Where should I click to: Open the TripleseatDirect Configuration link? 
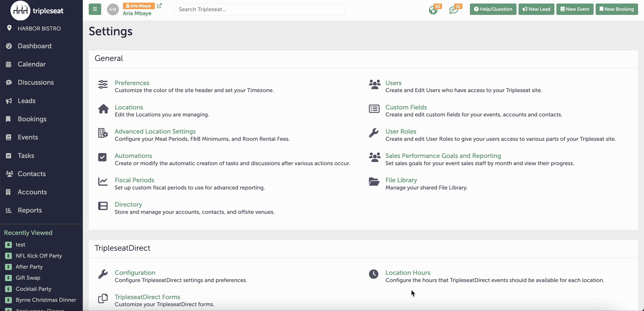coord(135,273)
